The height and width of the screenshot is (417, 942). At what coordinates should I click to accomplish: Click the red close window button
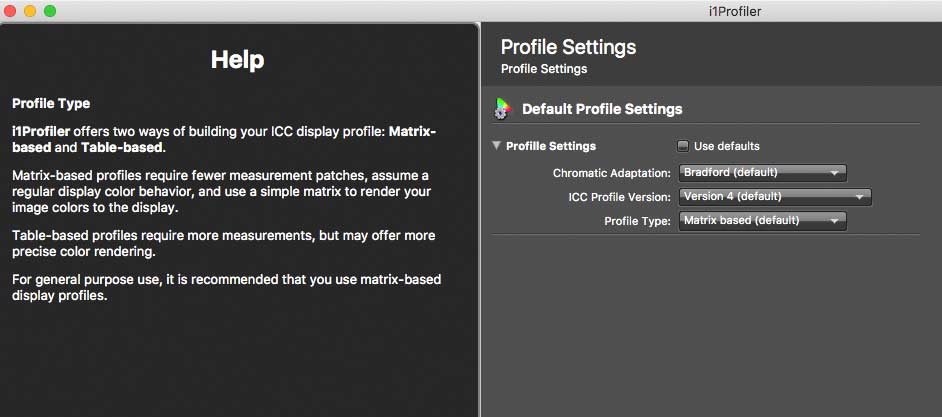10,11
